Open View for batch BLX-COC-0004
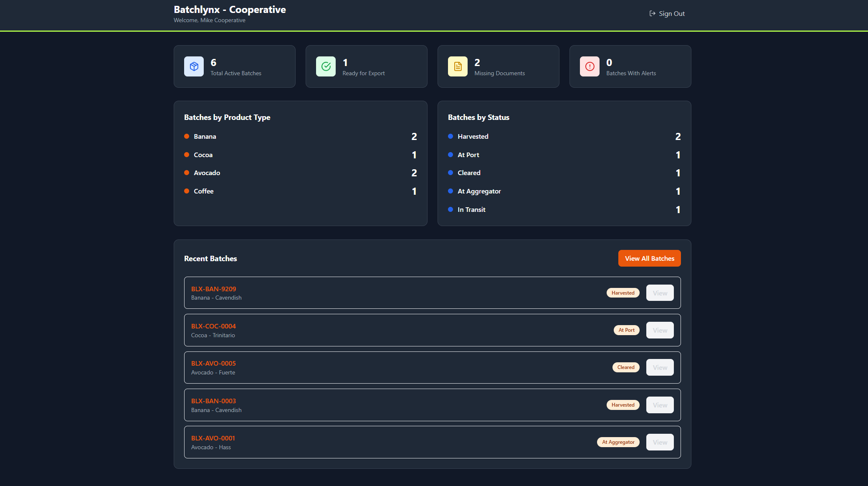868x486 pixels. [660, 330]
